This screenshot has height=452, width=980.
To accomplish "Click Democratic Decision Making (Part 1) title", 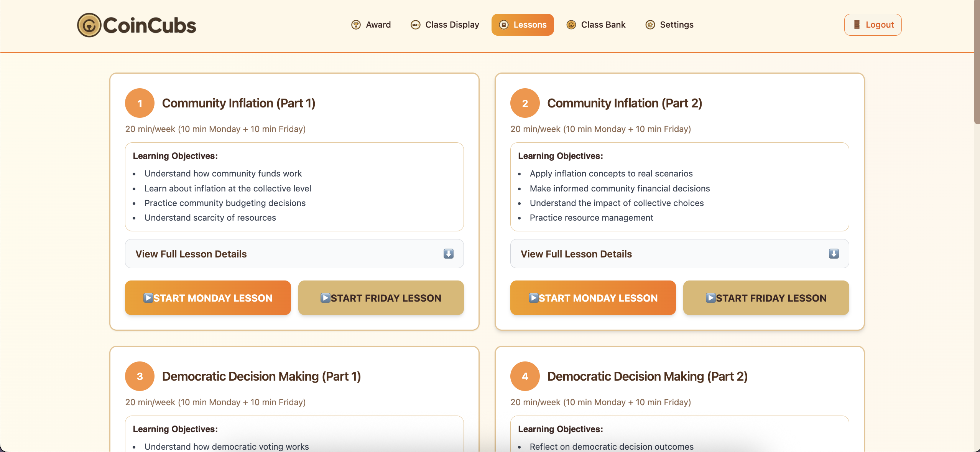I will (x=261, y=376).
